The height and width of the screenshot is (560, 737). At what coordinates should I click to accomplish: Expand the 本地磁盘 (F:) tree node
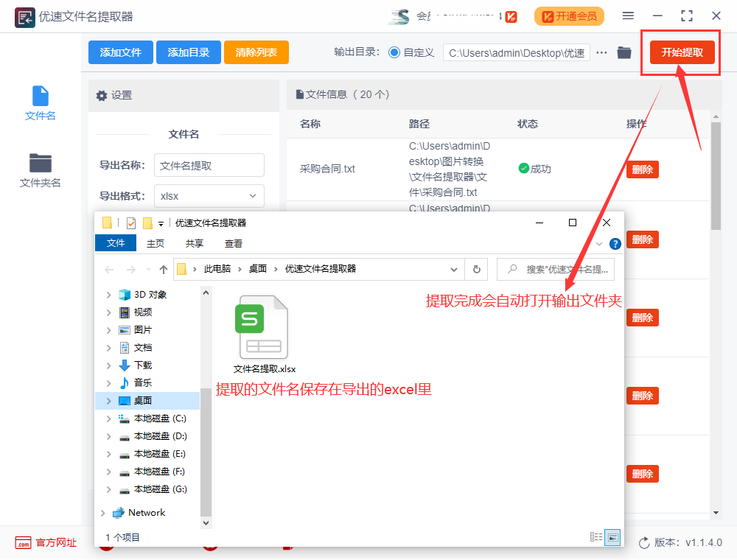point(108,472)
